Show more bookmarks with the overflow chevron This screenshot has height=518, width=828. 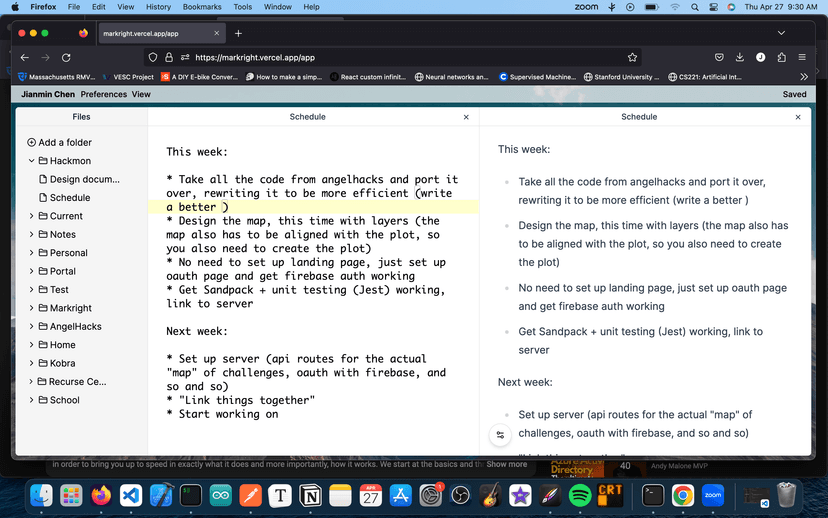point(804,77)
